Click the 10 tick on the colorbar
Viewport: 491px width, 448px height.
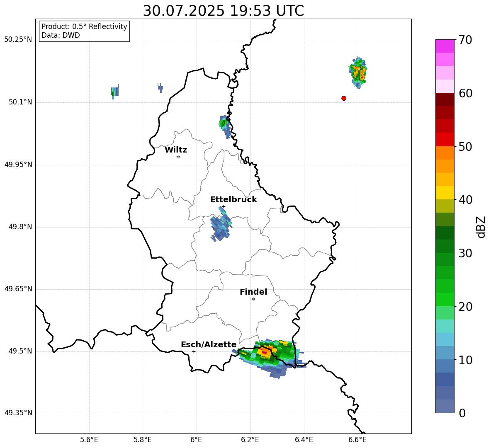coord(465,360)
